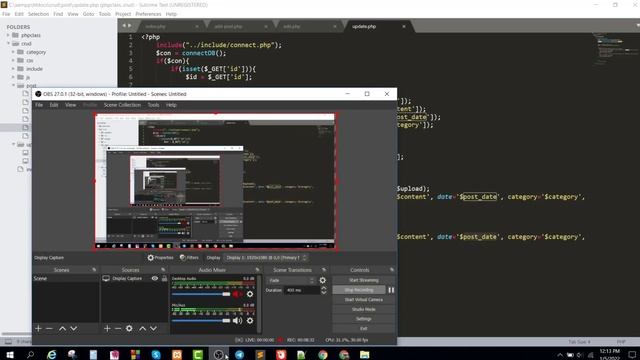Toggle Display Capture visibility eye
This screenshot has height=360, width=640.
(x=155, y=278)
